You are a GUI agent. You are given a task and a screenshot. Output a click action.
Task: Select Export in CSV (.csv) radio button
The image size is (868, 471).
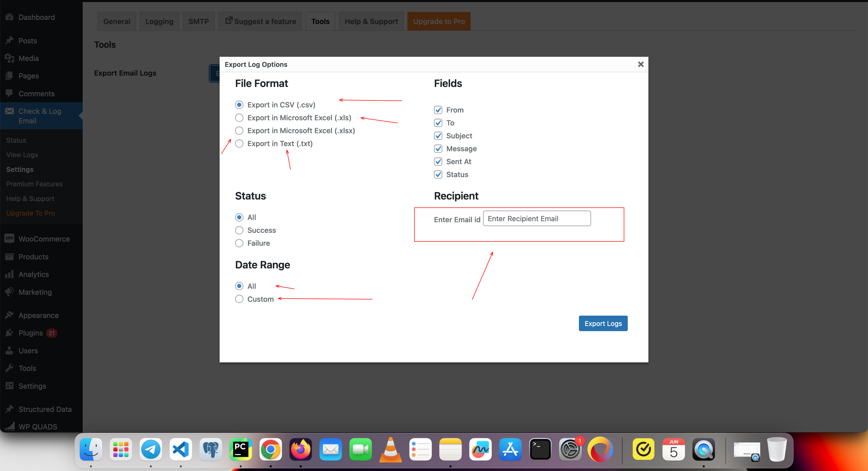pos(239,105)
